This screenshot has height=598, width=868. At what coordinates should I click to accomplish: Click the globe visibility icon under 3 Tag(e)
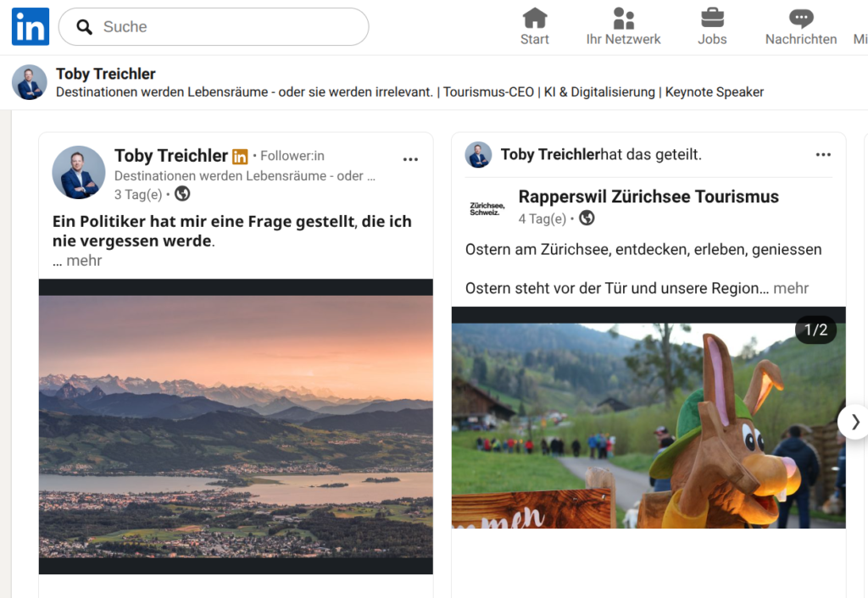[182, 194]
